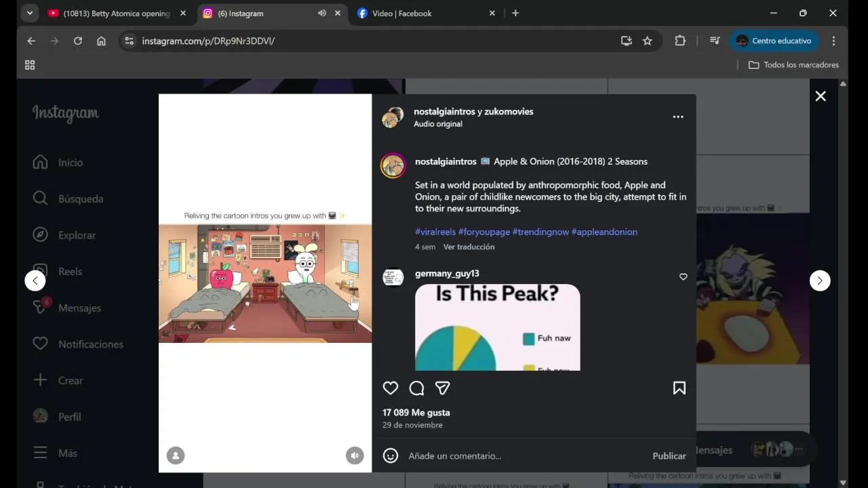
Task: Mute Instagram tab via speaker icon
Action: coord(321,13)
